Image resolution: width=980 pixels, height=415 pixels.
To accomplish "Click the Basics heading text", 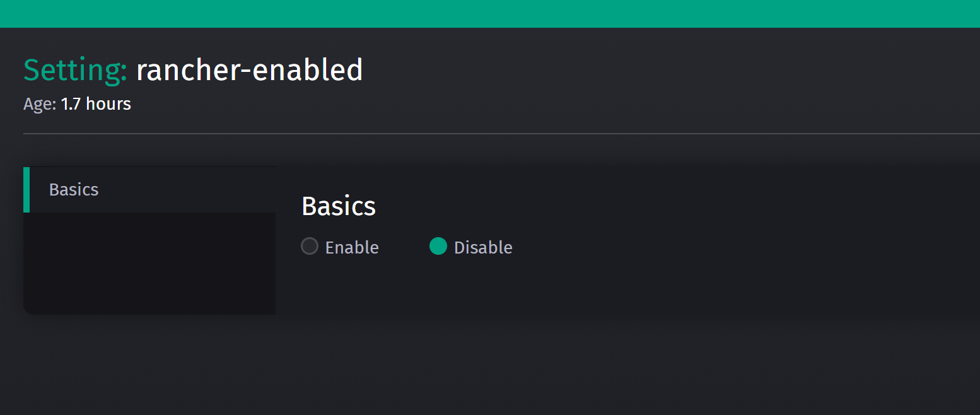I will point(339,206).
